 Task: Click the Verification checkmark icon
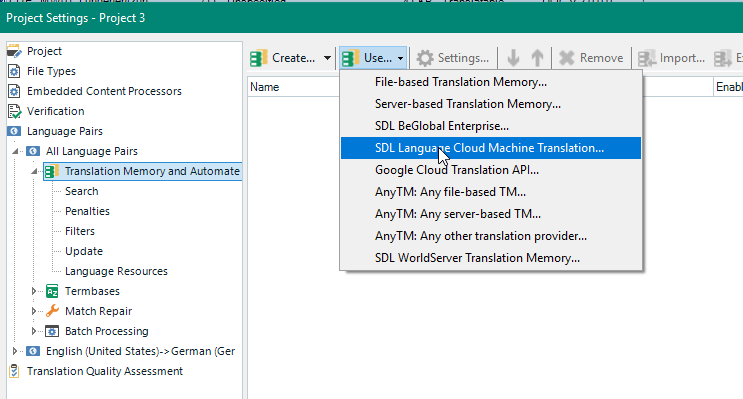click(14, 111)
